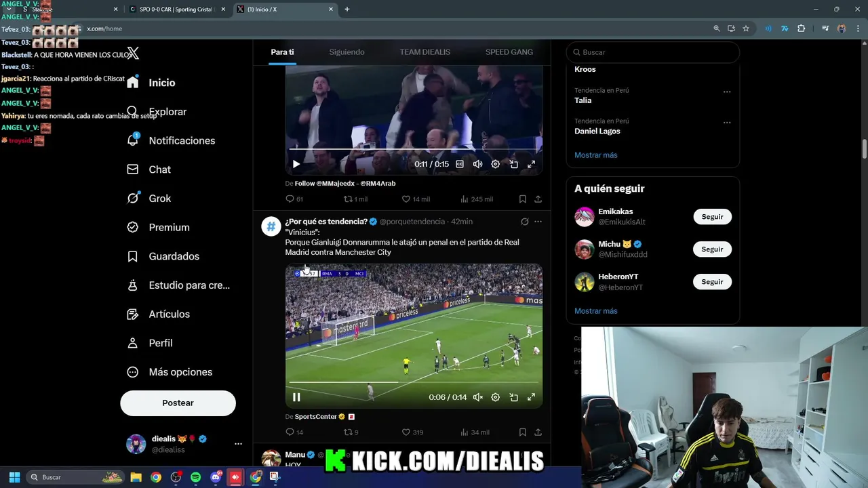Open Estudio para creadores
The width and height of the screenshot is (868, 488).
tap(178, 285)
